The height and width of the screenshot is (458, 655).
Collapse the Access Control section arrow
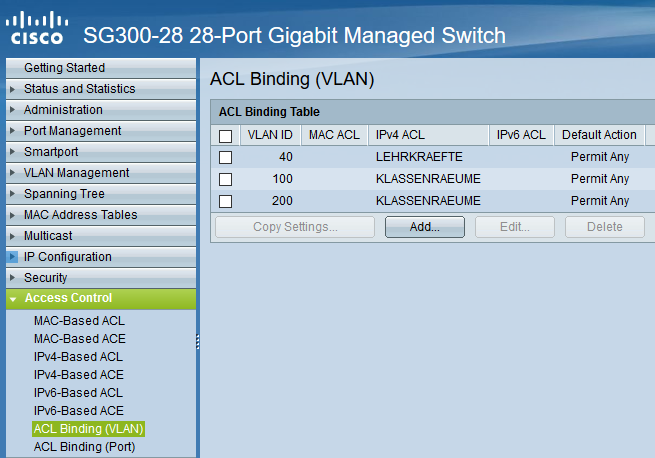coord(13,299)
